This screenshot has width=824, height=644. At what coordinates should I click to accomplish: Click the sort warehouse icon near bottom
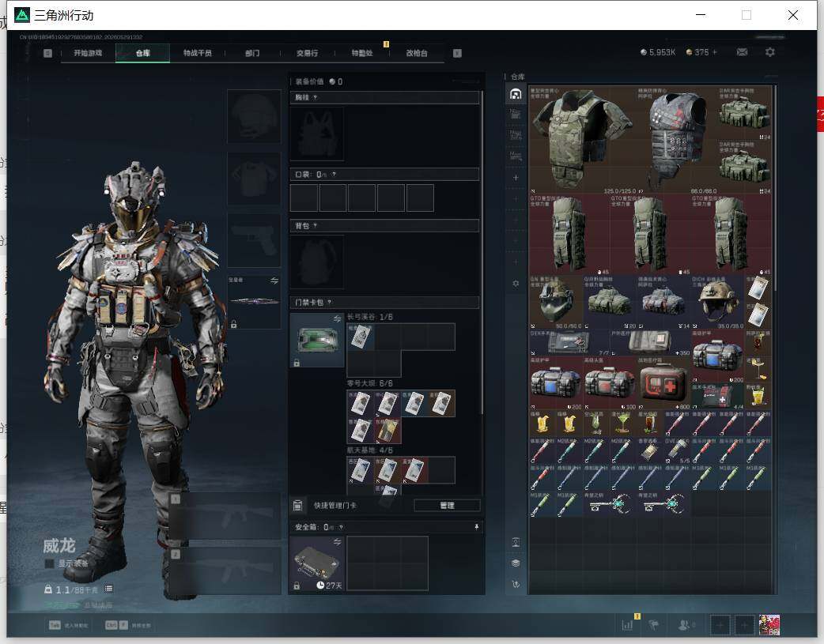click(516, 584)
